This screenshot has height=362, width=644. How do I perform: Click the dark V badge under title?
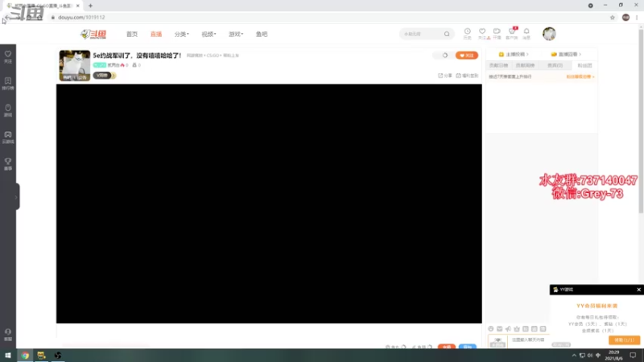(x=102, y=76)
